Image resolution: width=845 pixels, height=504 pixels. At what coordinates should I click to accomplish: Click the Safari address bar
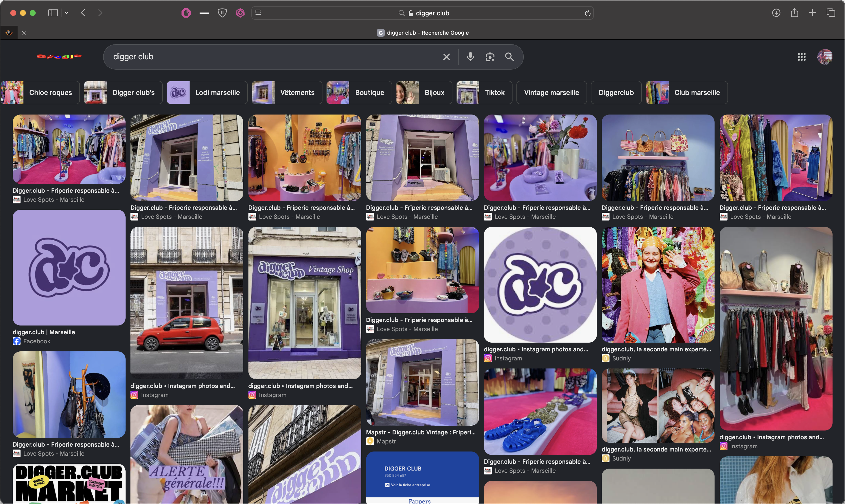pyautogui.click(x=422, y=13)
